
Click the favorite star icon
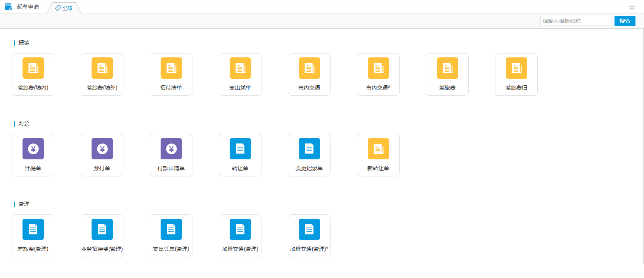(x=632, y=7)
